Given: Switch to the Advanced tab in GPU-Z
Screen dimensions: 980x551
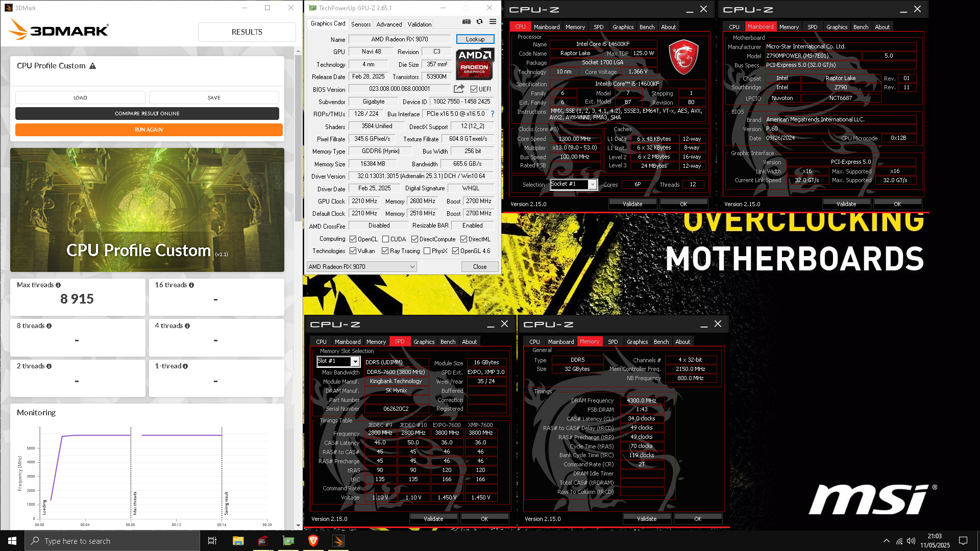Looking at the screenshot, I should point(389,24).
